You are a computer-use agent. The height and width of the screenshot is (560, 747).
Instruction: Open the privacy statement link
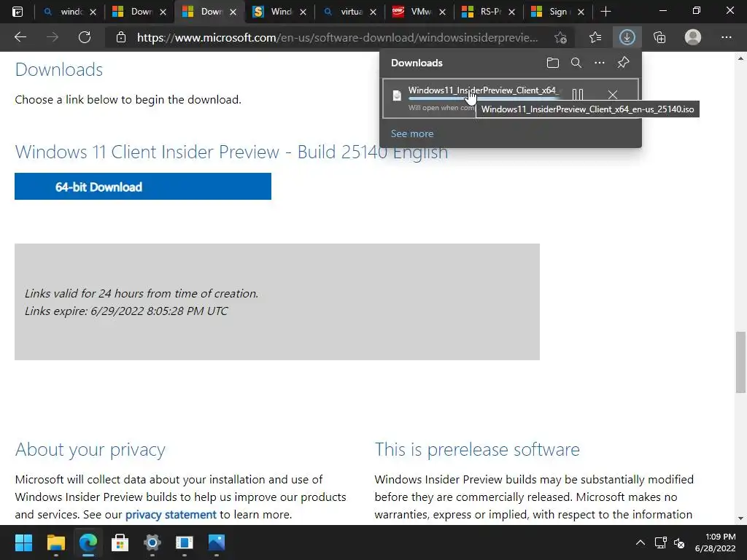click(171, 515)
